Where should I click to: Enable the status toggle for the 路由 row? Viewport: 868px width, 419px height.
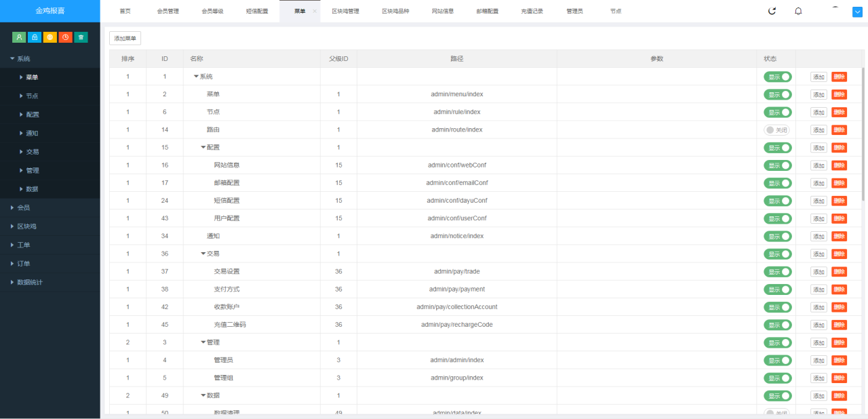(x=776, y=130)
